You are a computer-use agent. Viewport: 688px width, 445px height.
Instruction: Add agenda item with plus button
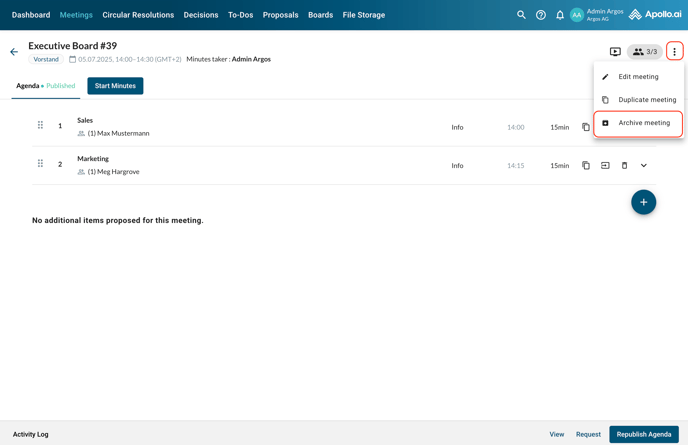pos(643,202)
